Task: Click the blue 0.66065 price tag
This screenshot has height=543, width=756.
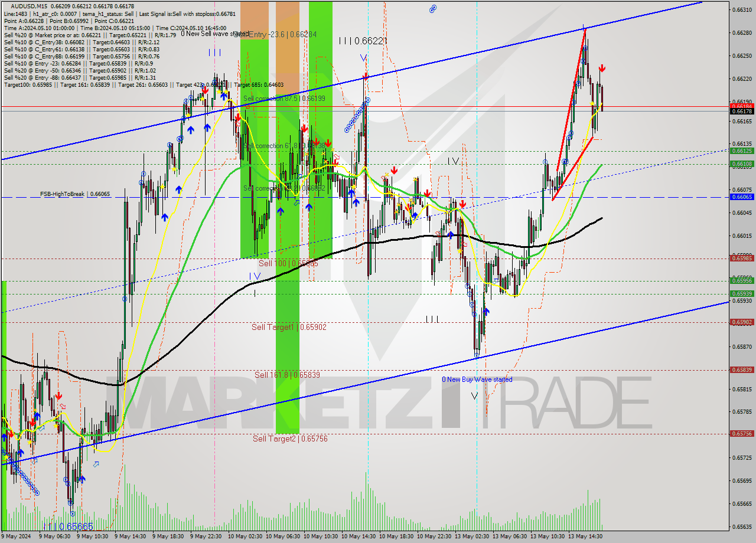Action: [x=742, y=197]
